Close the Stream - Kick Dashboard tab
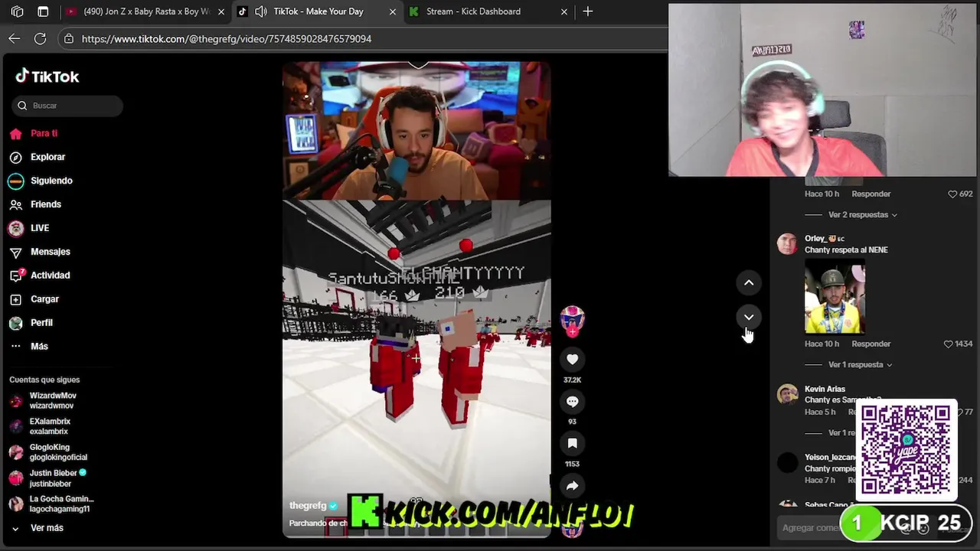 pos(564,11)
